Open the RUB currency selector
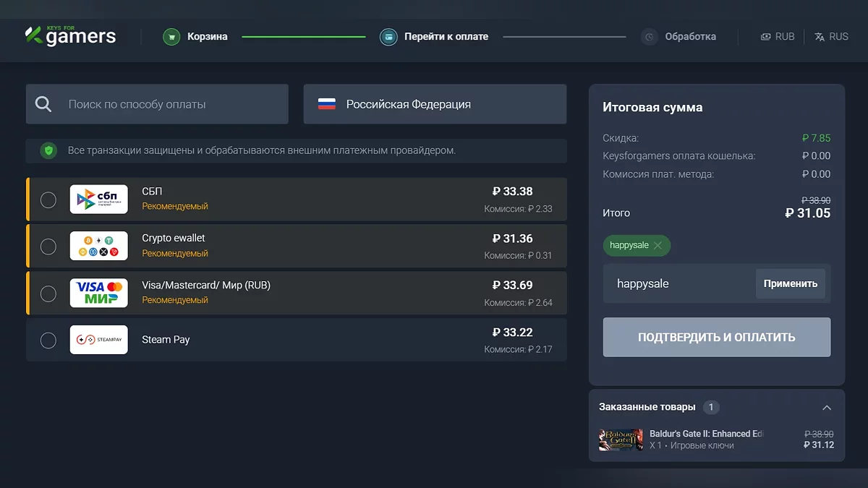This screenshot has height=488, width=868. click(778, 37)
